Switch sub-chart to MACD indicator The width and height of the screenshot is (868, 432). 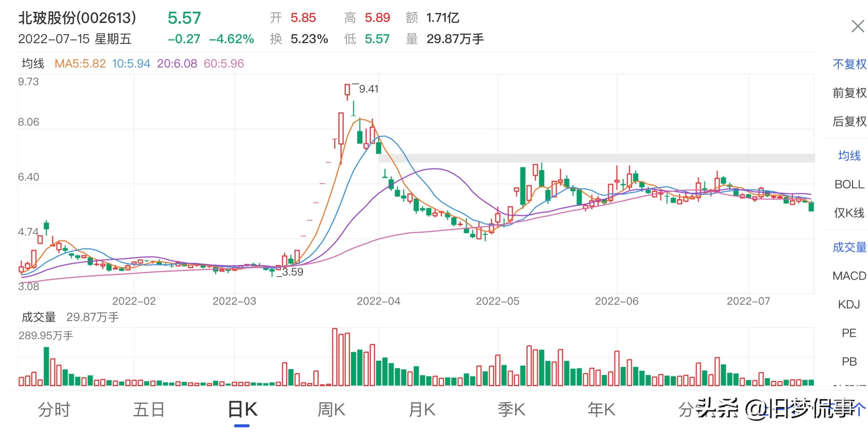point(849,276)
